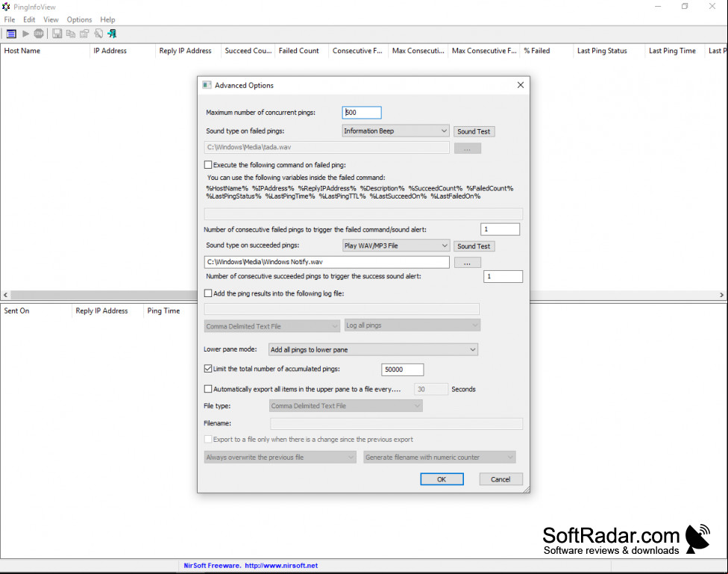
Task: Click the Find toolbar icon
Action: 98,34
